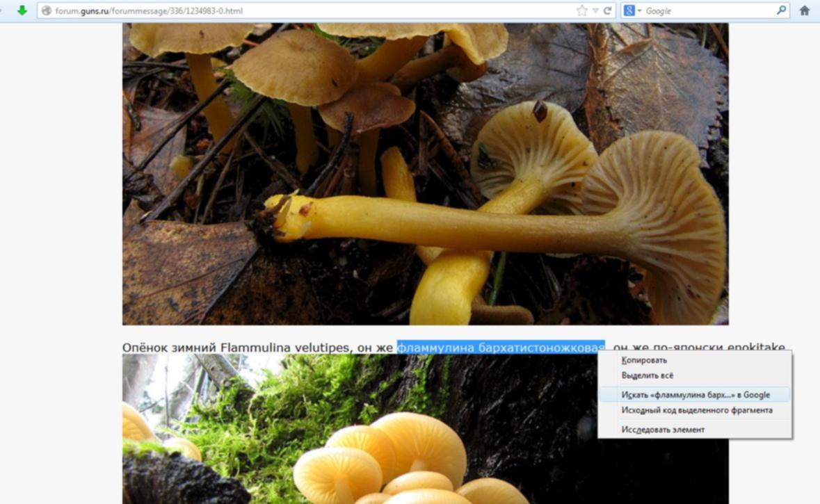Click the highlighted text фламмулина бархатистоножковая
This screenshot has width=820, height=504.
click(501, 347)
